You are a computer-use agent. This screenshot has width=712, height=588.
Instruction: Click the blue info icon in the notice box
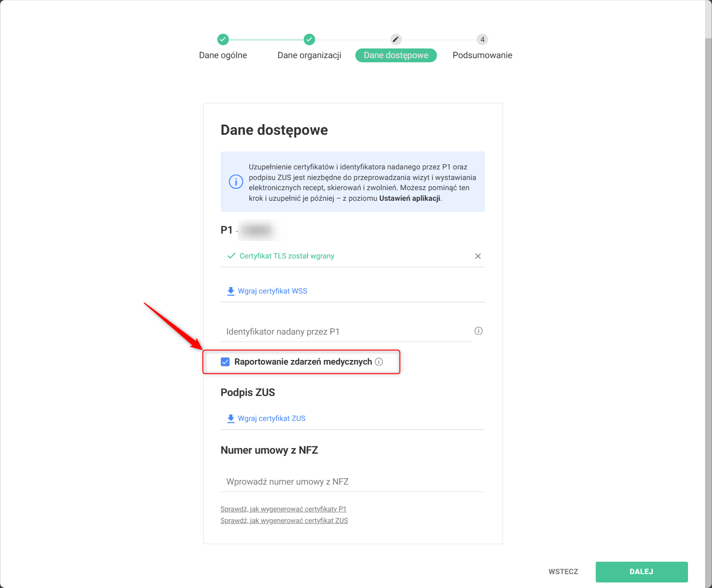point(236,182)
